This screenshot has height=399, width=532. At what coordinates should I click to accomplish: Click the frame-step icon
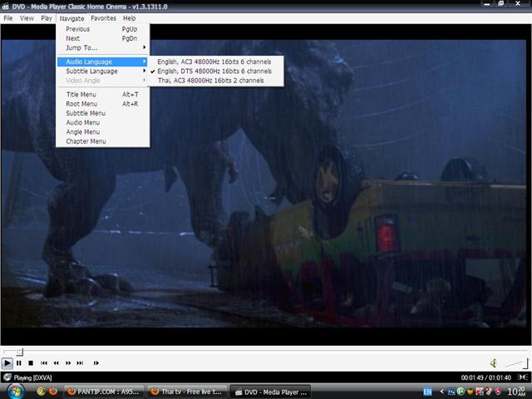(x=96, y=363)
